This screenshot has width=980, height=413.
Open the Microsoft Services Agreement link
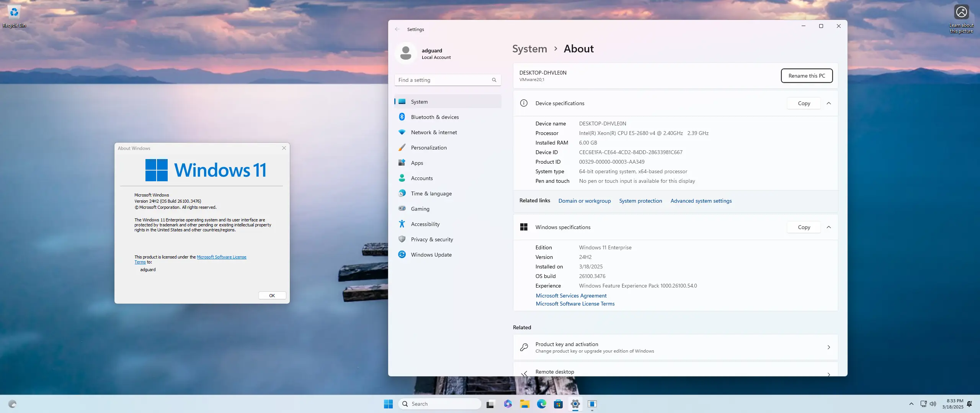coord(571,295)
